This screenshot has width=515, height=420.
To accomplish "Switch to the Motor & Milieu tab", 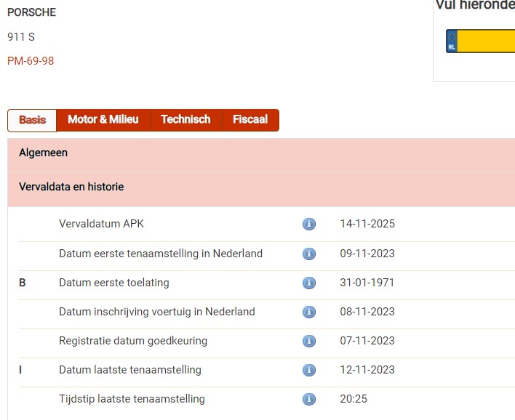I will [103, 120].
